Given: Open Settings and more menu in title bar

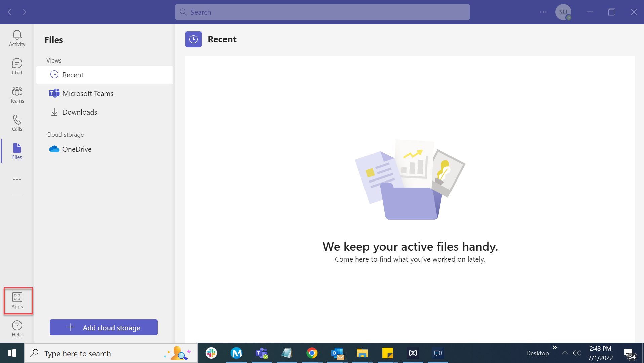Looking at the screenshot, I should click(543, 12).
